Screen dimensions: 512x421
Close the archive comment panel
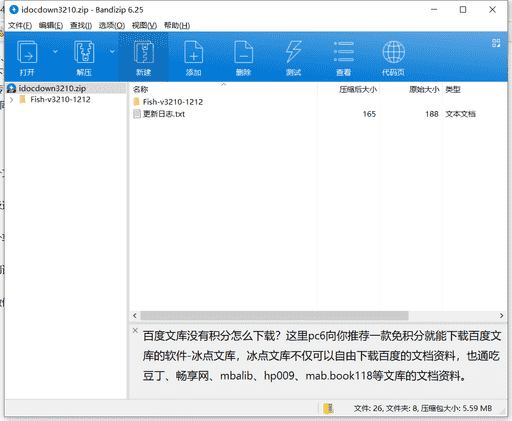coord(135,330)
